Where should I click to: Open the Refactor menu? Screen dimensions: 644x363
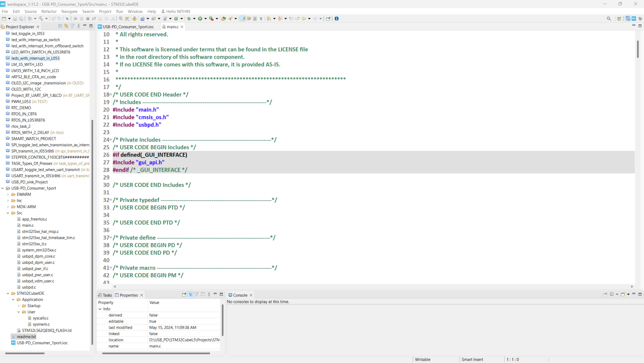tap(49, 11)
